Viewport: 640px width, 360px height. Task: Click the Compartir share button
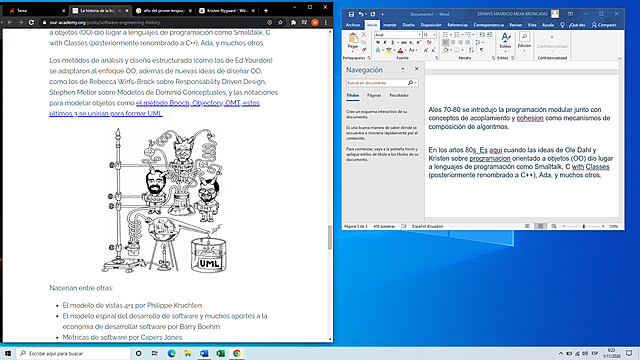pos(604,25)
